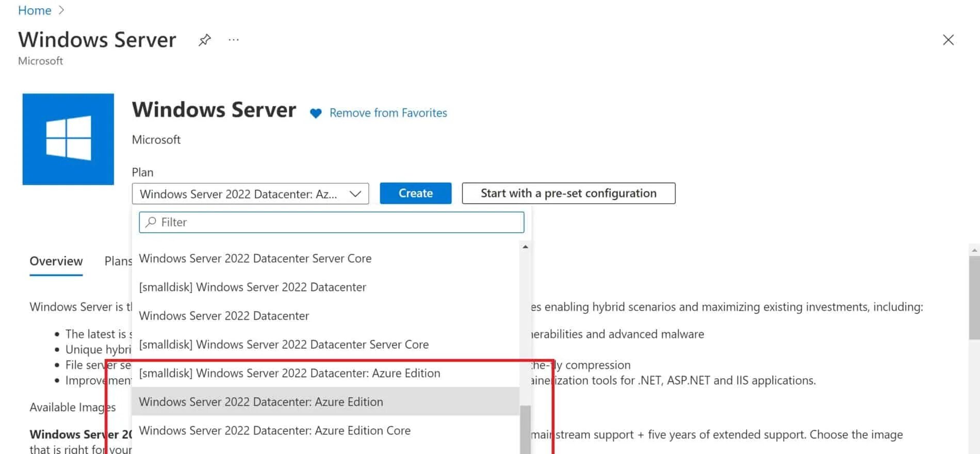Focus the Filter search field
Image resolution: width=980 pixels, height=454 pixels.
[332, 222]
